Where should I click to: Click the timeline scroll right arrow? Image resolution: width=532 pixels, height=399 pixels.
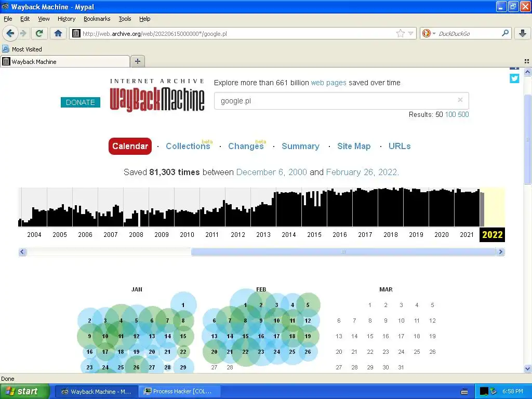pos(500,252)
